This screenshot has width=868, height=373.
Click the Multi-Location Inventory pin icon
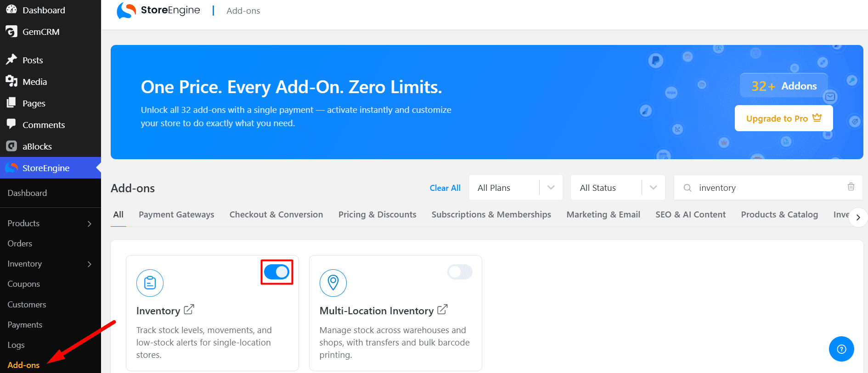coord(333,283)
